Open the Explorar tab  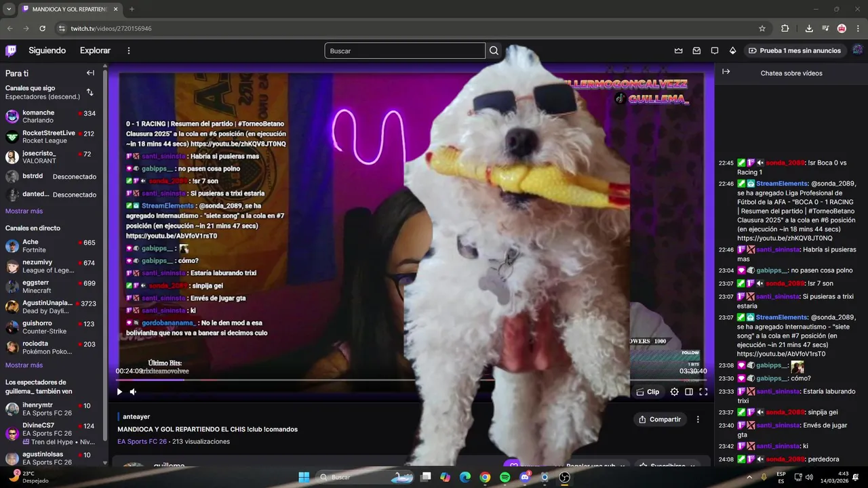coord(95,51)
